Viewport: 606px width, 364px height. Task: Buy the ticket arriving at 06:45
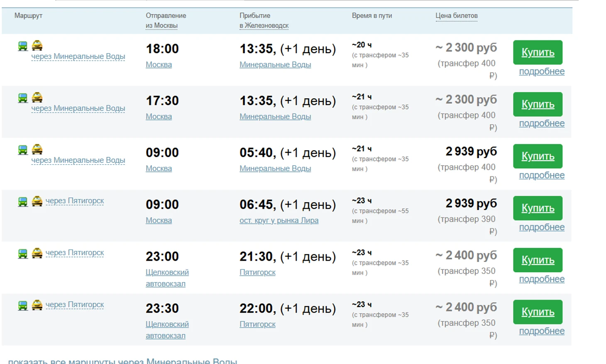click(538, 208)
